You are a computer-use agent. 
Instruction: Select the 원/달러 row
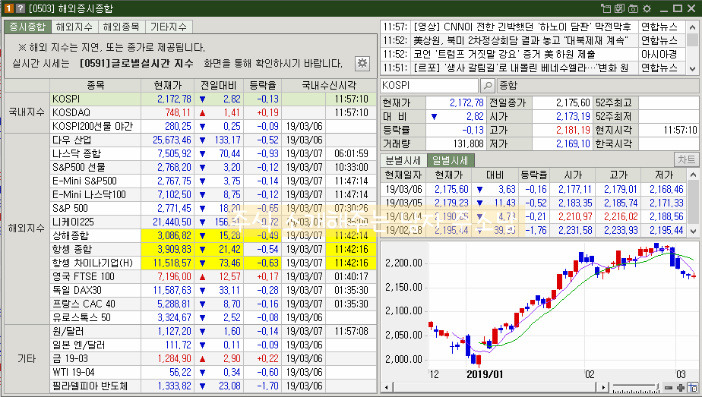click(213, 331)
